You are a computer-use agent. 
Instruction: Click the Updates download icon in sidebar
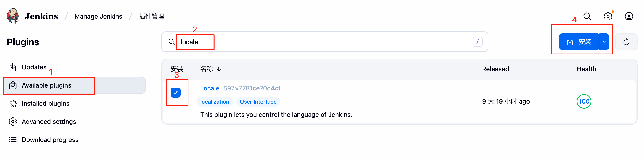tap(13, 67)
